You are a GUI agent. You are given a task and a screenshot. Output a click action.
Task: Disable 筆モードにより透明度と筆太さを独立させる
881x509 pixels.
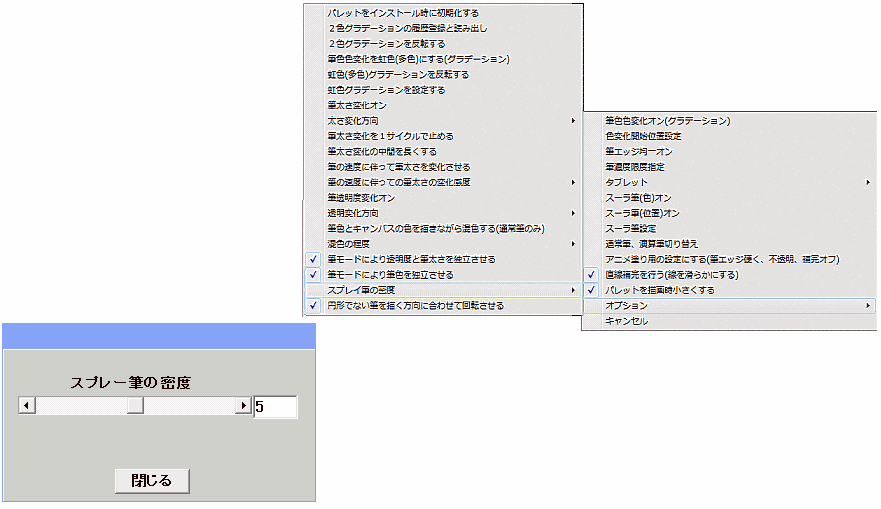(x=410, y=259)
